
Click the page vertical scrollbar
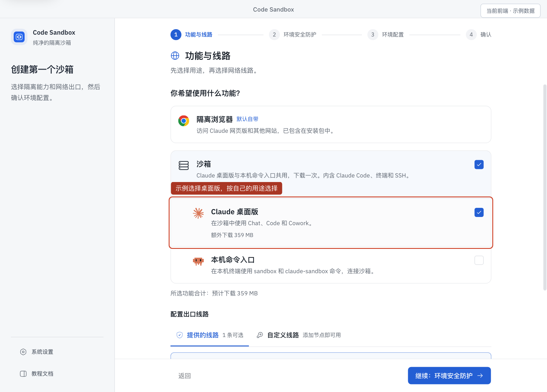tap(545, 187)
